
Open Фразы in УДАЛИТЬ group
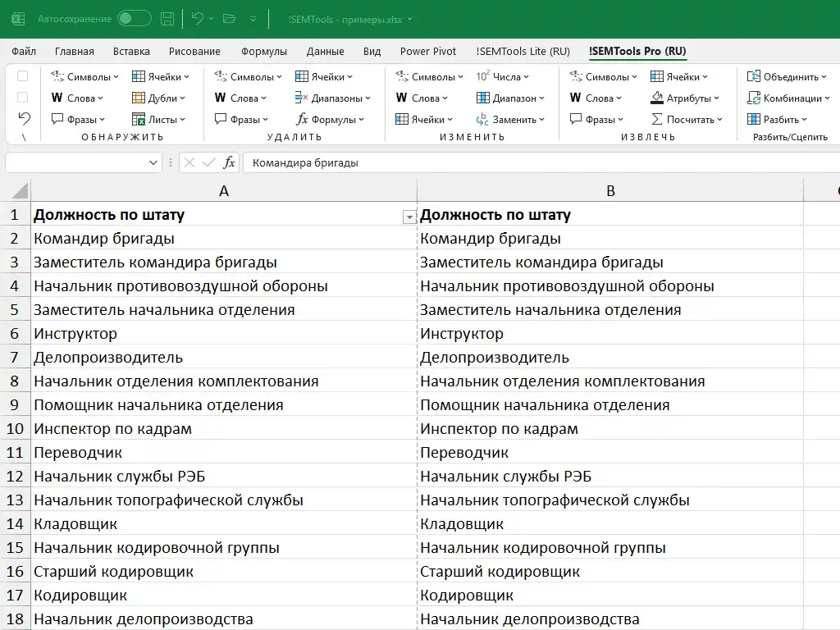pos(242,120)
